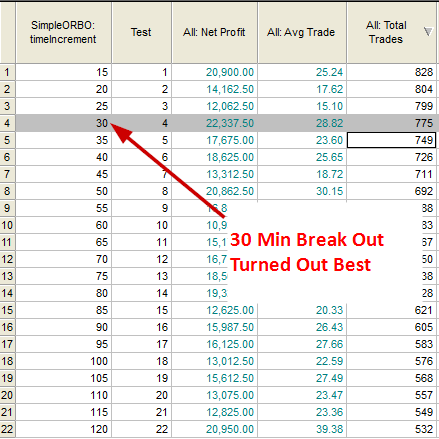Click the Net Profit cell 20,950.00
This screenshot has width=439, height=439.
[214, 429]
